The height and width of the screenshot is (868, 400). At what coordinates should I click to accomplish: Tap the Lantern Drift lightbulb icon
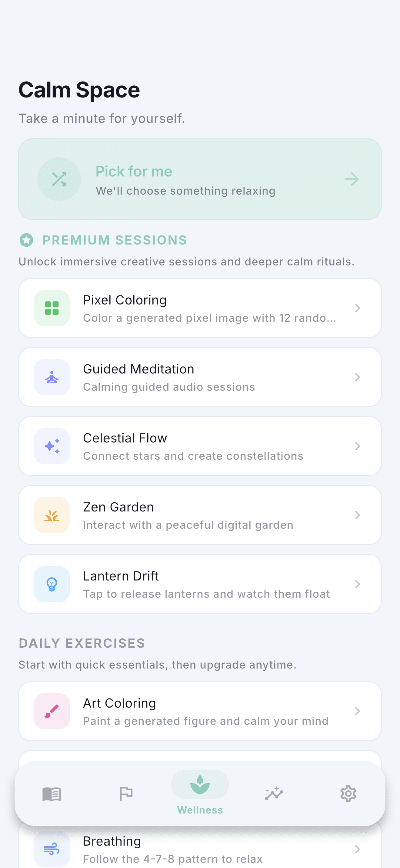(x=52, y=584)
